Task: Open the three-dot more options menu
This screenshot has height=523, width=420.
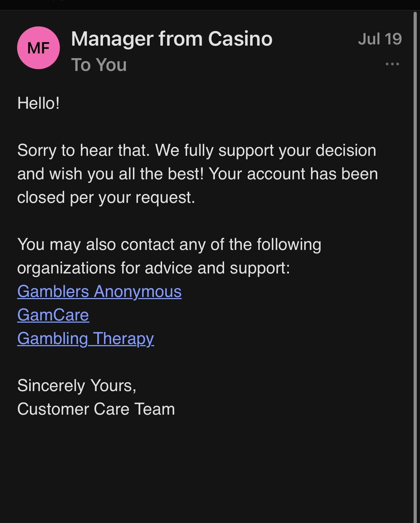Action: click(x=392, y=64)
